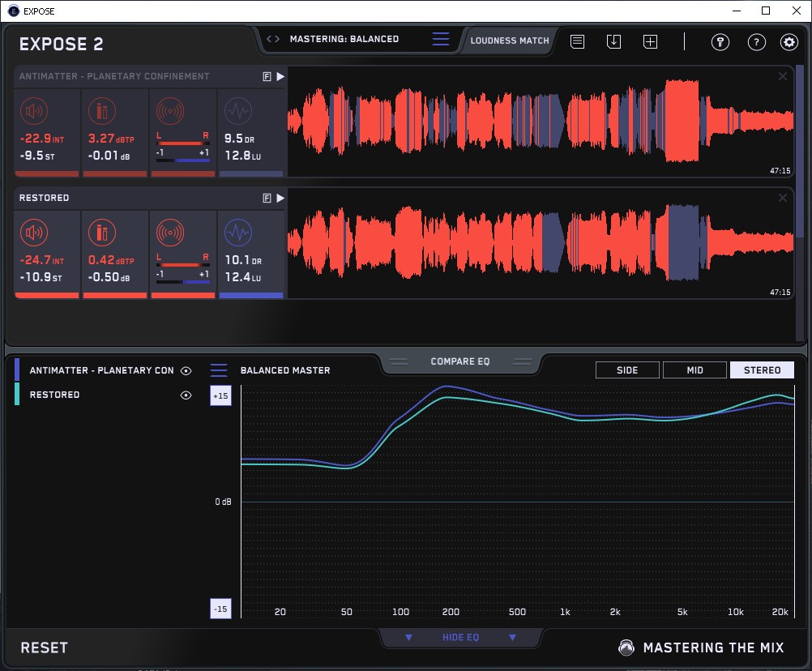The image size is (812, 671).
Task: Remove the Restored track with its X
Action: coord(783,198)
